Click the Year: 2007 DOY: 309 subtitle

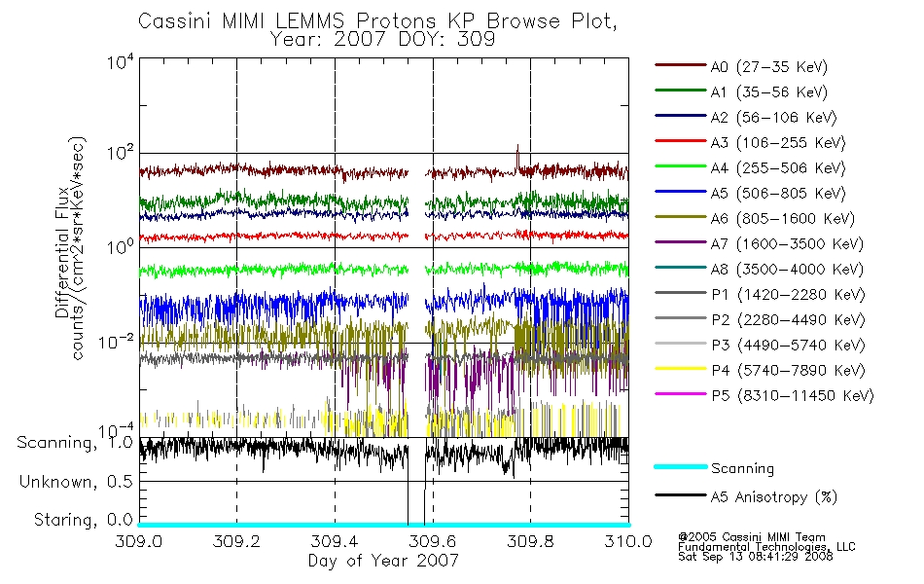pyautogui.click(x=382, y=40)
